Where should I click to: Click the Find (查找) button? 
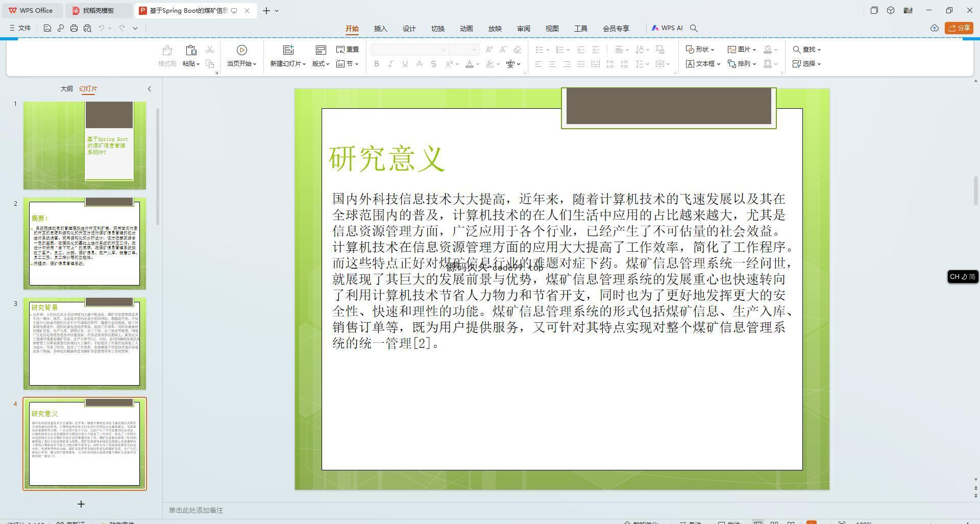pos(806,50)
